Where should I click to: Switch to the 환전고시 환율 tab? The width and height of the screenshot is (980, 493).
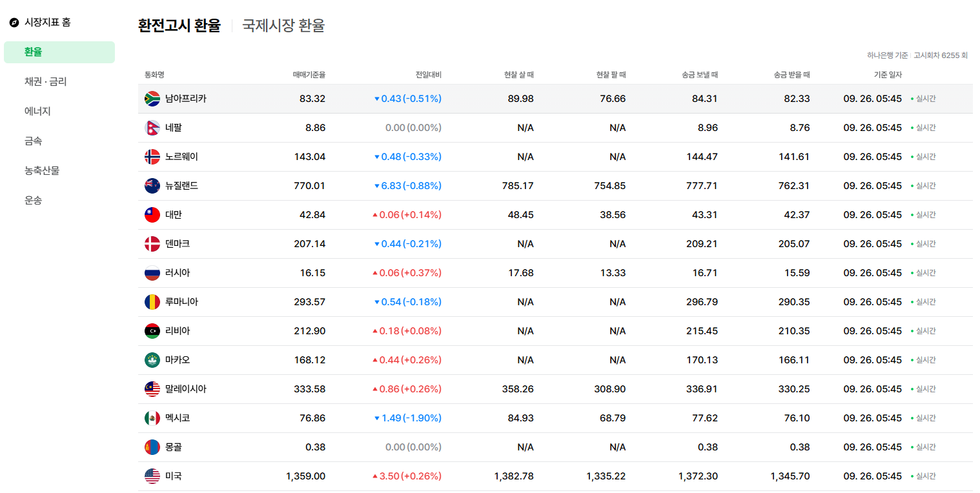[179, 26]
